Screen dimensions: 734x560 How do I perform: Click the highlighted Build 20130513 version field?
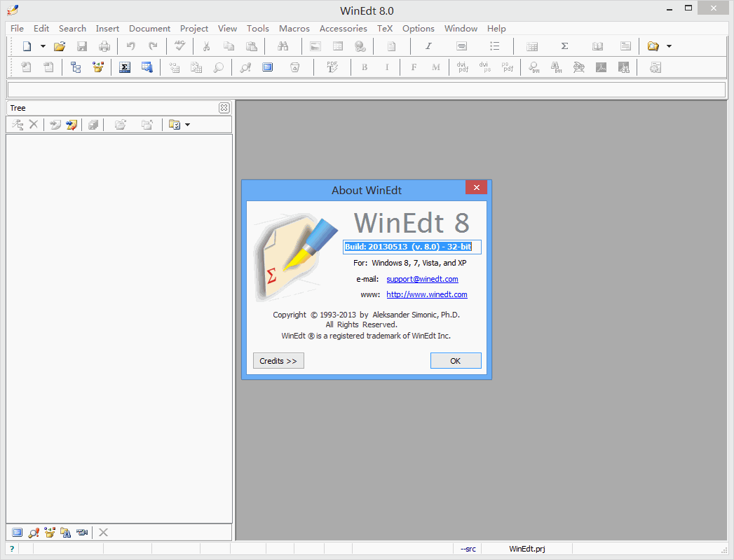click(x=412, y=247)
